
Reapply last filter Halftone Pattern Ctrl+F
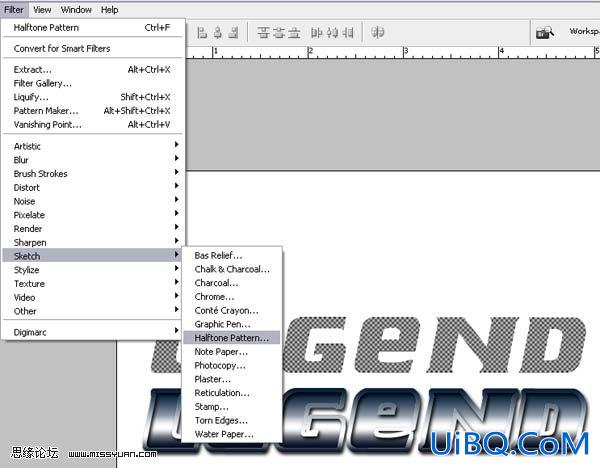coord(92,28)
